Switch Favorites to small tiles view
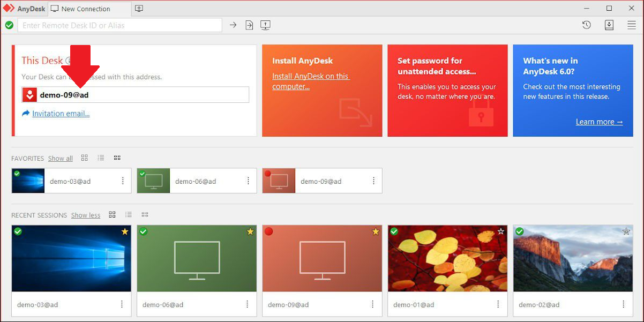Viewport: 644px width, 322px height. 117,158
